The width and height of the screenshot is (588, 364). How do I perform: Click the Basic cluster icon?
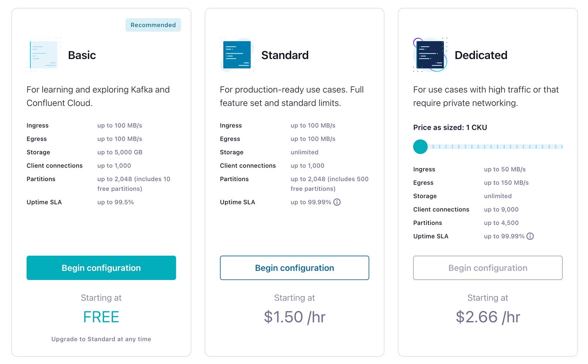tap(44, 55)
